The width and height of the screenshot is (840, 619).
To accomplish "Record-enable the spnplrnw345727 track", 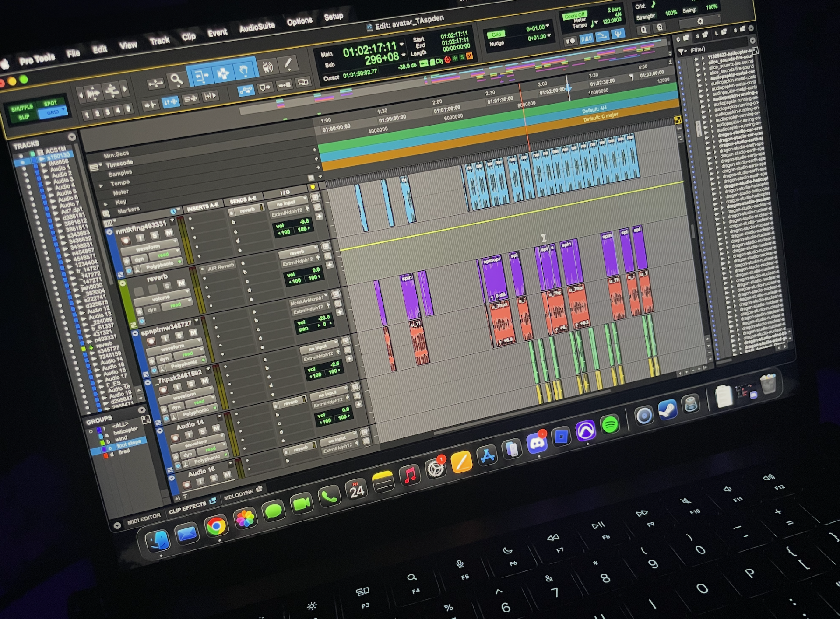I will coord(151,341).
